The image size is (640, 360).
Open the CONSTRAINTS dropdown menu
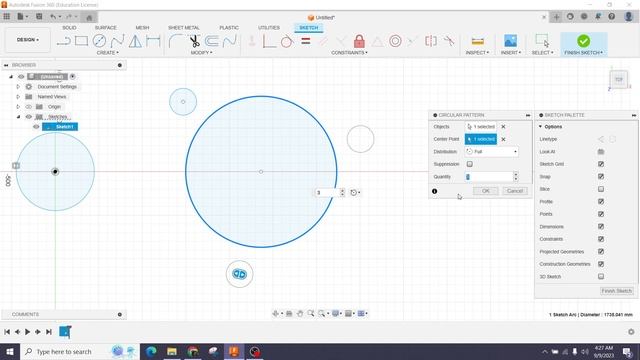click(x=349, y=53)
